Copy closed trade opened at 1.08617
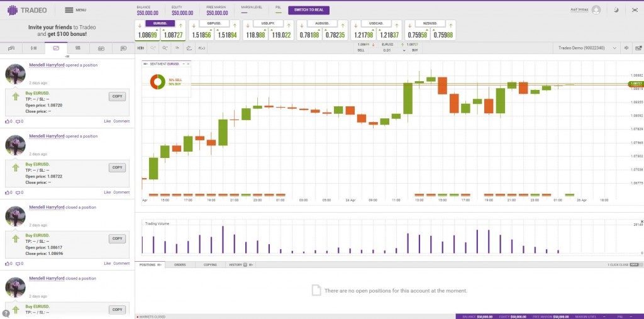644x319 pixels. (x=117, y=239)
